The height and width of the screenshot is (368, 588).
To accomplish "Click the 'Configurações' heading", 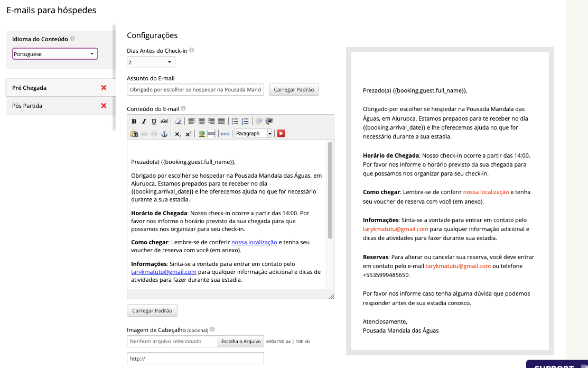I will coord(152,35).
